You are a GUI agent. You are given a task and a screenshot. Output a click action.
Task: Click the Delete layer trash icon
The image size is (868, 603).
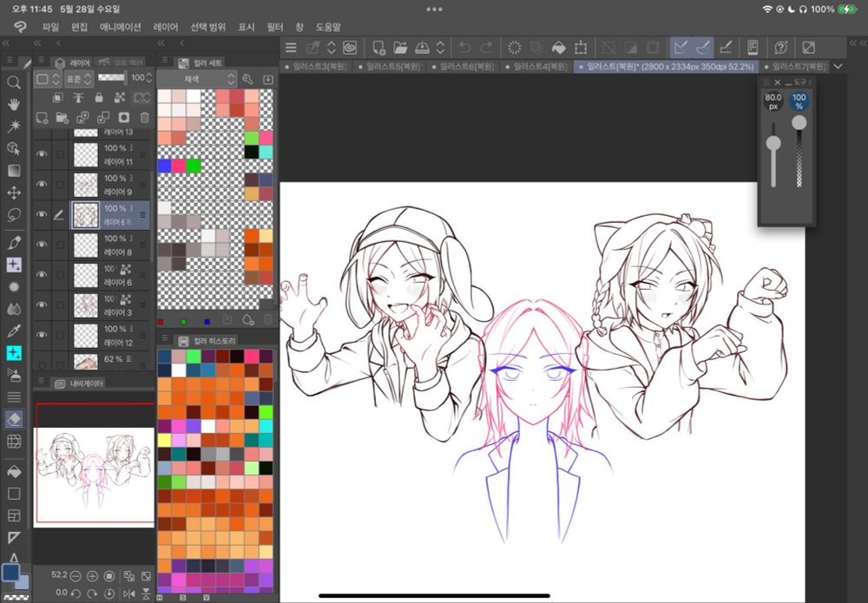click(144, 117)
